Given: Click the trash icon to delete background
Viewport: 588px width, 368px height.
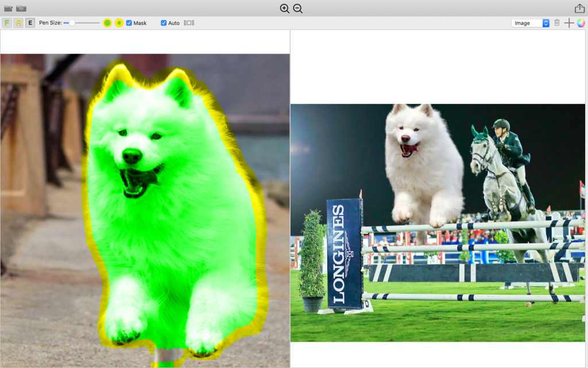Looking at the screenshot, I should tap(556, 23).
